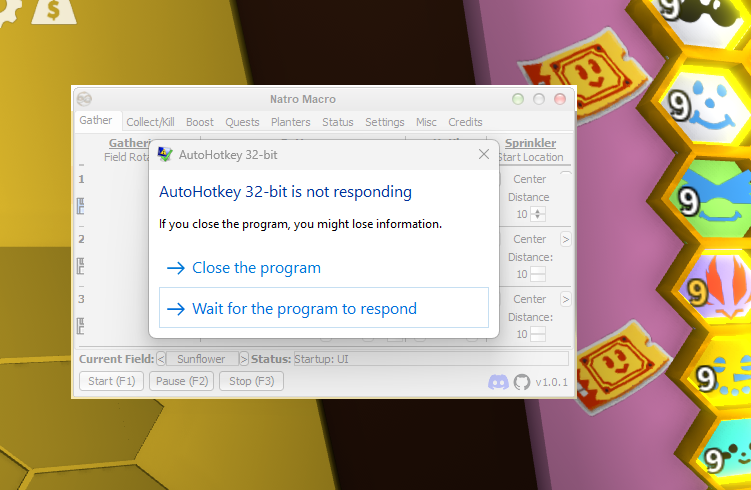Click the Sprinkler column heading

tap(530, 143)
